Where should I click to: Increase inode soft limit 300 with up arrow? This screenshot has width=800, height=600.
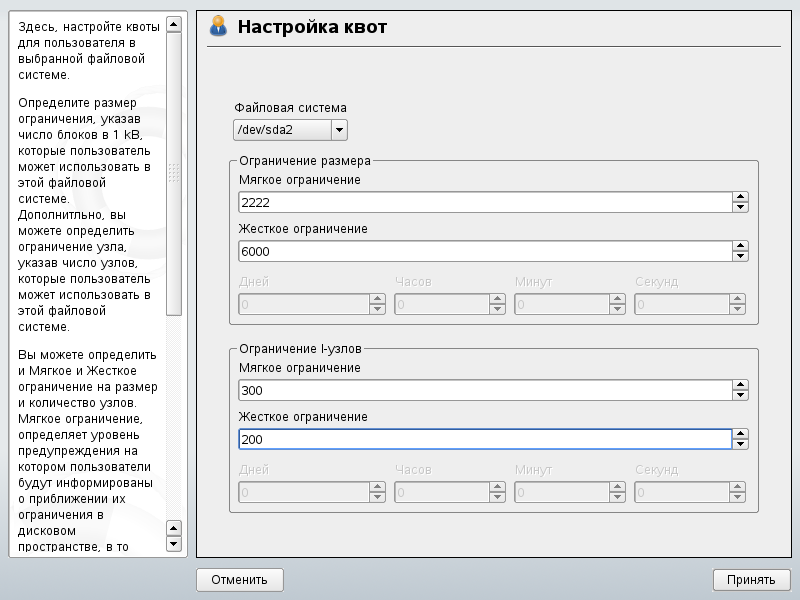click(x=740, y=385)
